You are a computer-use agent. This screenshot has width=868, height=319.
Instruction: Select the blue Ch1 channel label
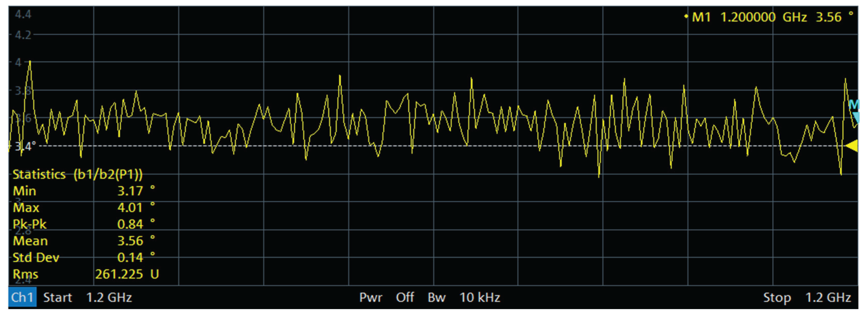tap(22, 297)
